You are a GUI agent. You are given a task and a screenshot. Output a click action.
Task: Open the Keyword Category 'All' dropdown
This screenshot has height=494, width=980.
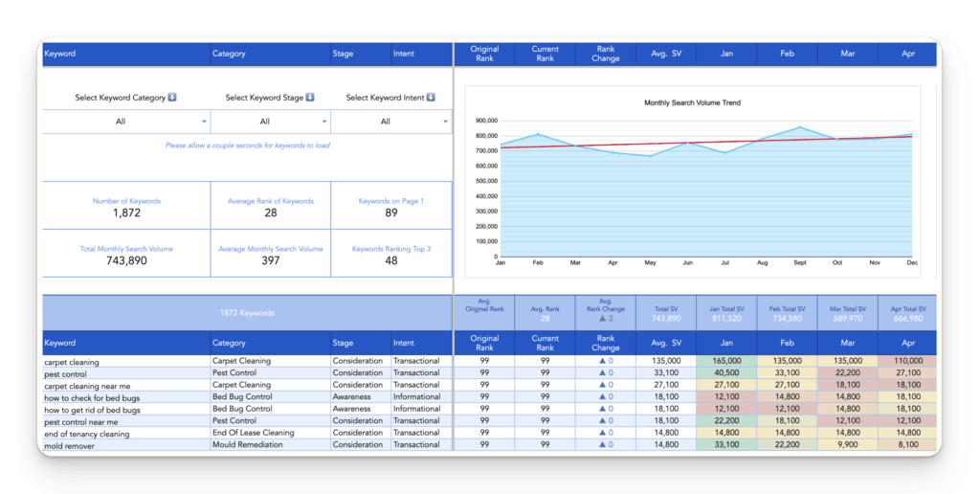tap(204, 122)
